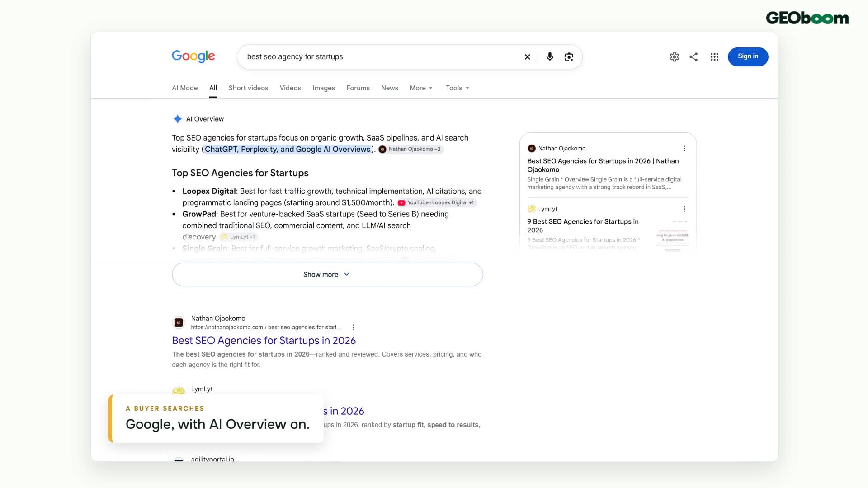
Task: Switch to Images tab
Action: (324, 88)
